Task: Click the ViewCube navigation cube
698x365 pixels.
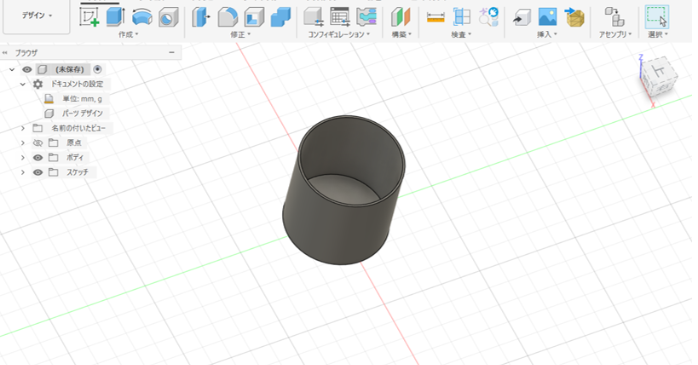Action: [660, 77]
